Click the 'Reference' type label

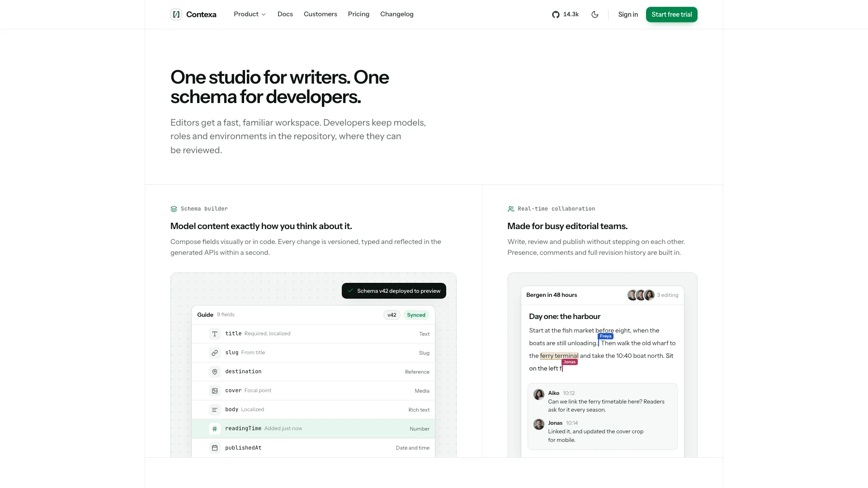point(417,372)
